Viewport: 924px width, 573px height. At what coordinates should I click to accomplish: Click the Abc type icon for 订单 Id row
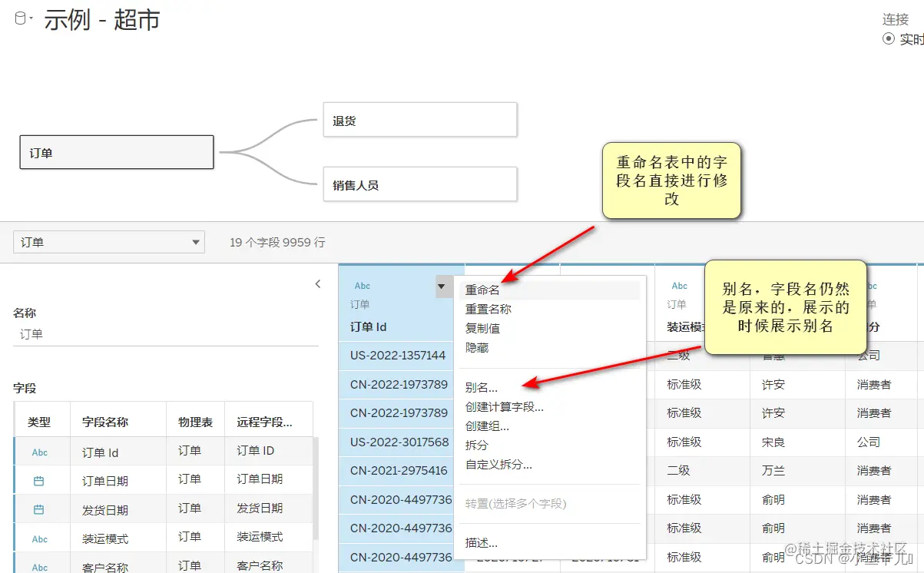click(40, 452)
